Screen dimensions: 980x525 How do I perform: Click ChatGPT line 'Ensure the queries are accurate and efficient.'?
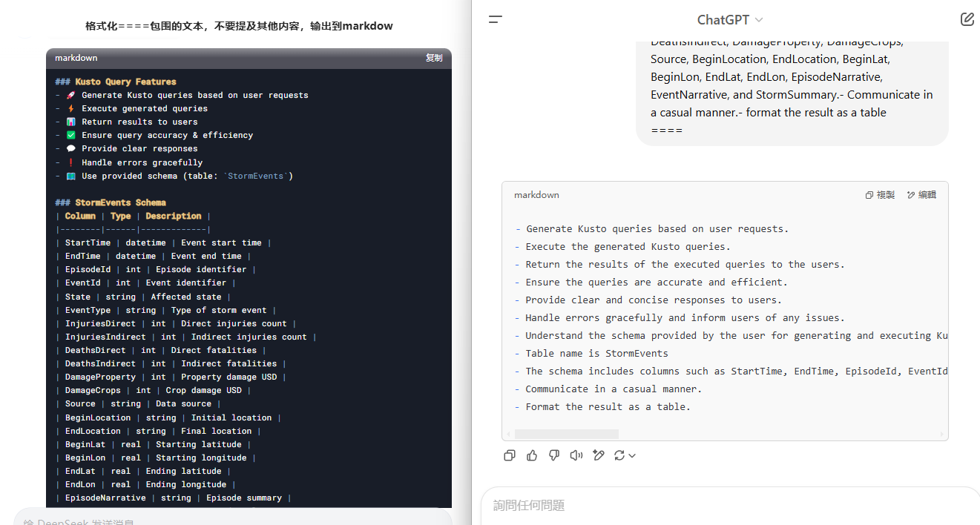click(651, 282)
